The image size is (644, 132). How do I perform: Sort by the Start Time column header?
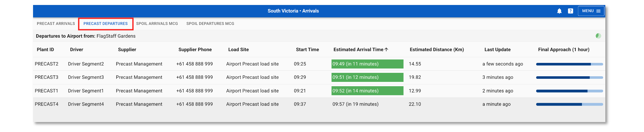click(307, 49)
